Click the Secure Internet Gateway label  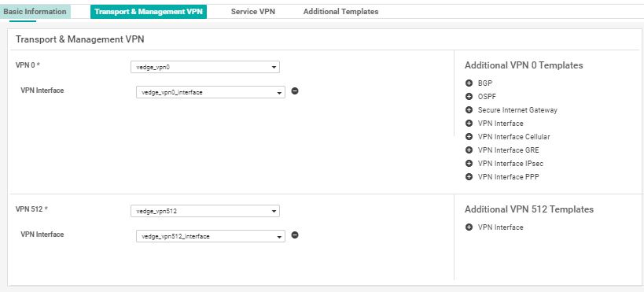pos(517,110)
